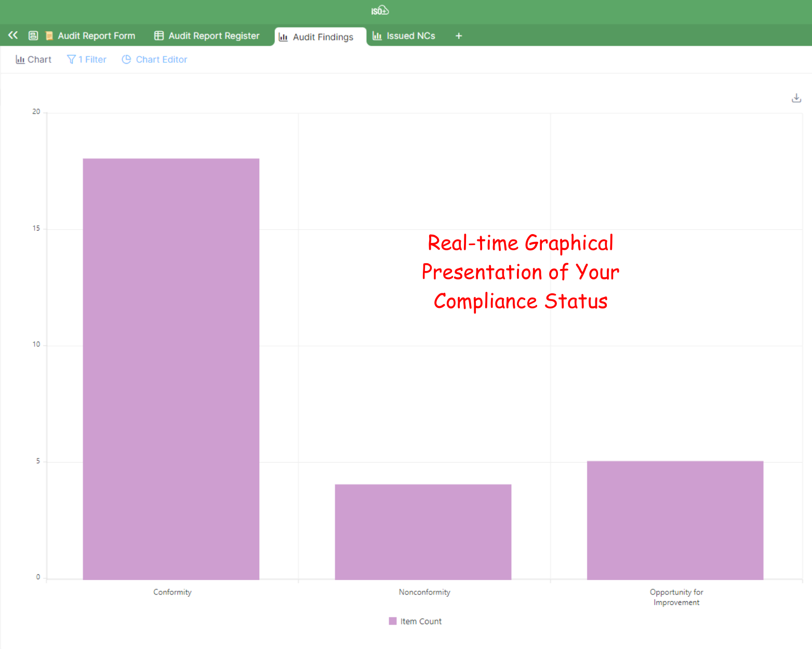Image resolution: width=812 pixels, height=649 pixels.
Task: Click the Chart view button
Action: click(34, 60)
